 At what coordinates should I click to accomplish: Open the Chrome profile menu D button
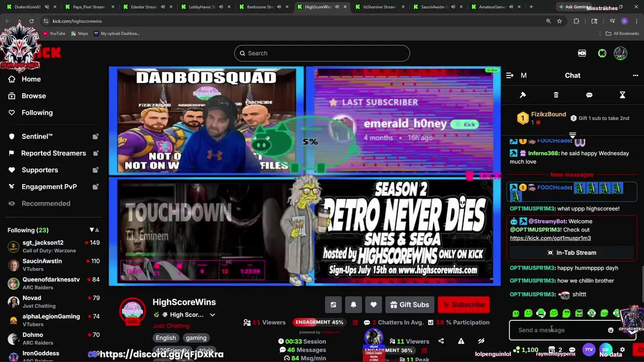pyautogui.click(x=624, y=21)
